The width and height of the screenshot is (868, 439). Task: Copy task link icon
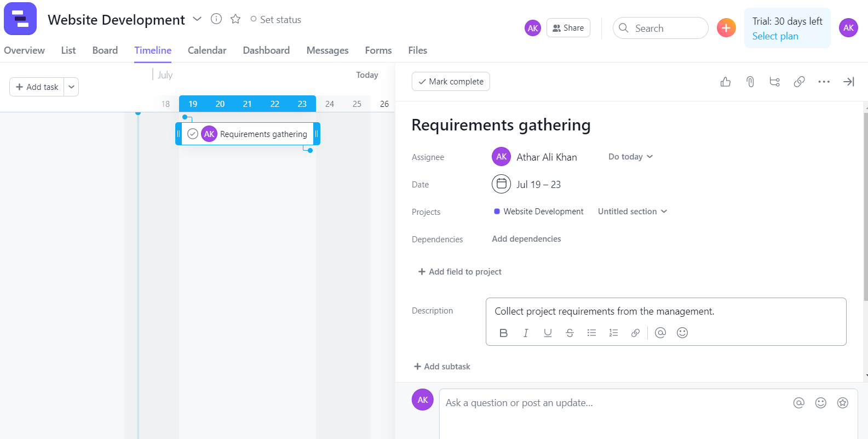click(x=799, y=82)
